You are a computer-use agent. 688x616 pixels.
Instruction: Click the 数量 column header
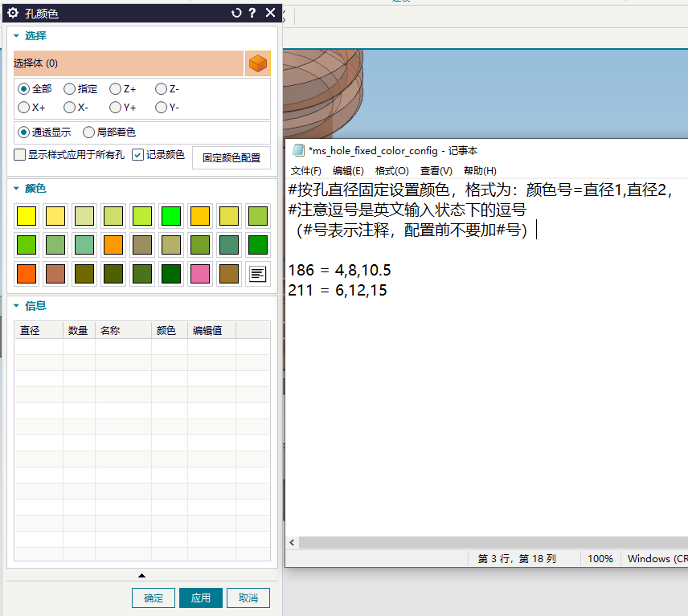click(79, 330)
